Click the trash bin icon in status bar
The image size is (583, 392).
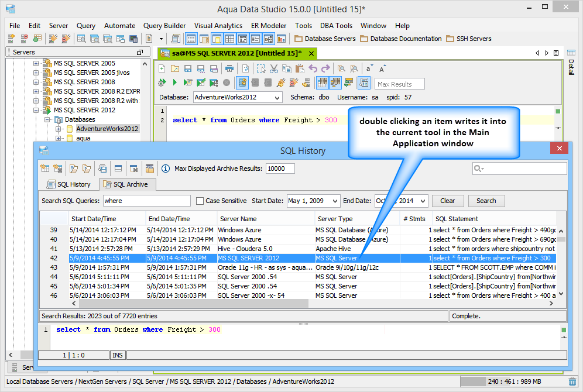tap(572, 381)
